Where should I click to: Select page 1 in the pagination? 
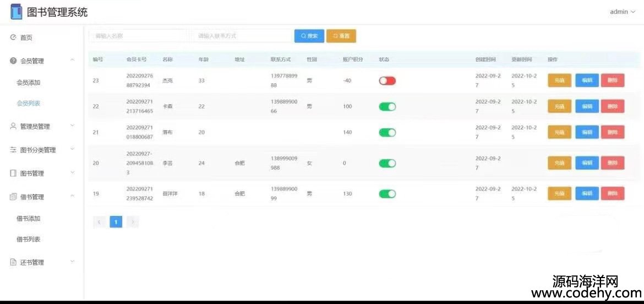pos(116,222)
